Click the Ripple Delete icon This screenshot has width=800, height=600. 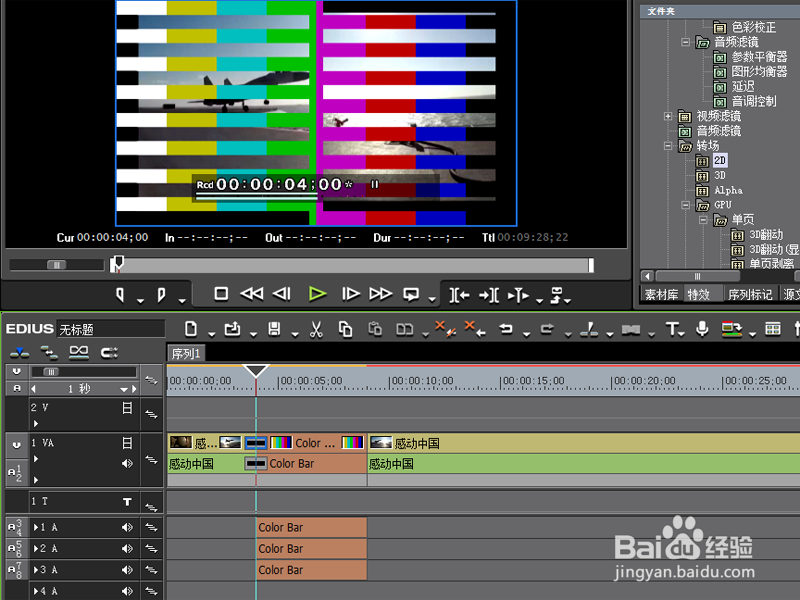click(x=475, y=329)
